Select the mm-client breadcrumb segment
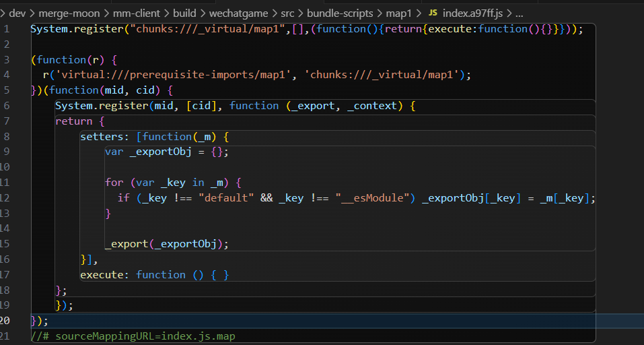 pyautogui.click(x=133, y=13)
